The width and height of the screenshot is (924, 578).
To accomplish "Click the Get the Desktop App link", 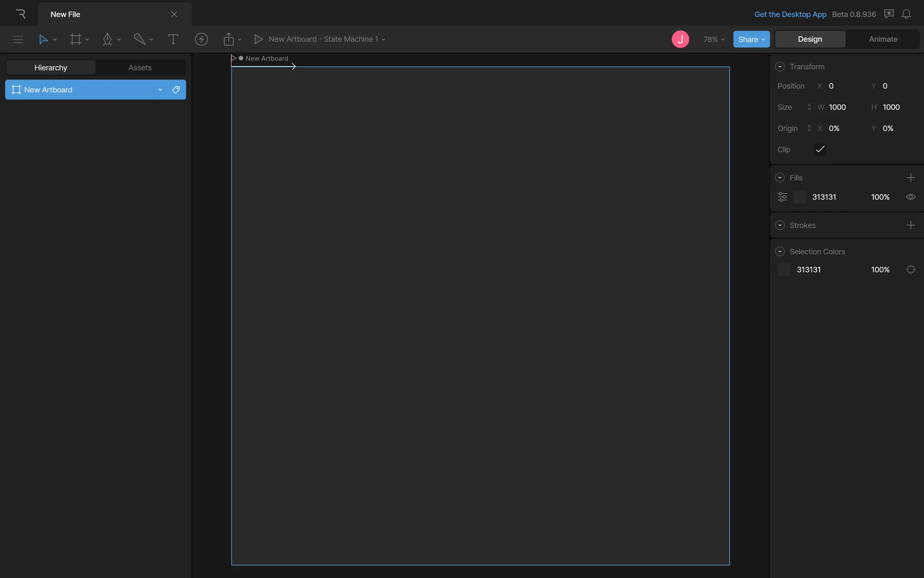I will tap(790, 14).
